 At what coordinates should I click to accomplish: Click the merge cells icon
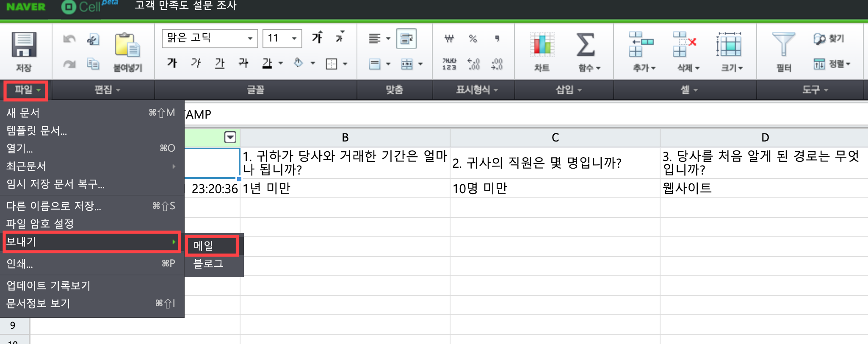[x=407, y=64]
